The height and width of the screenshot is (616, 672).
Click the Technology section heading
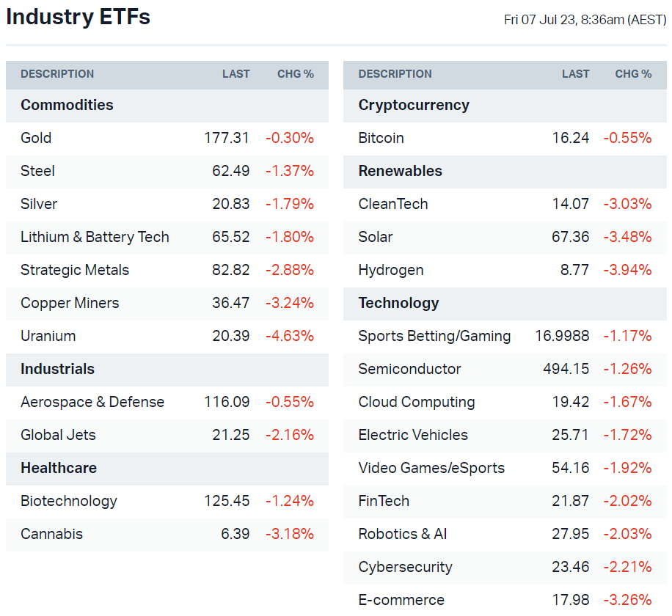pos(398,303)
